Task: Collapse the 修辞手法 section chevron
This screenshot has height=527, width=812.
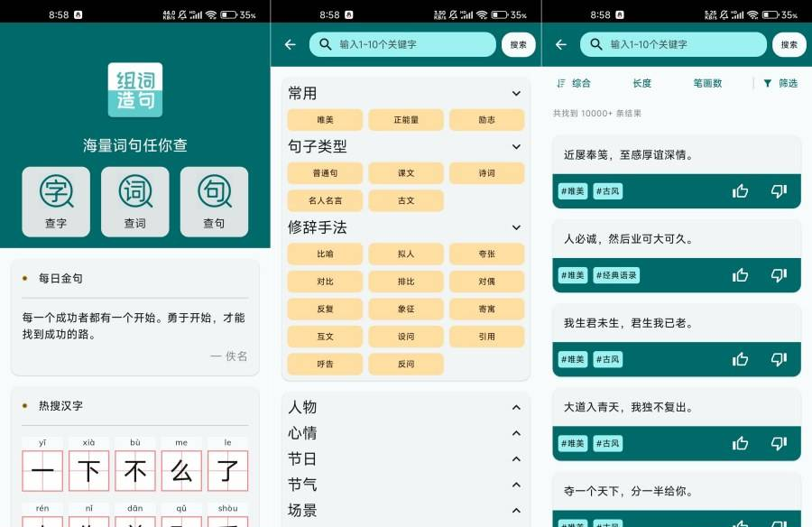Action: click(516, 227)
